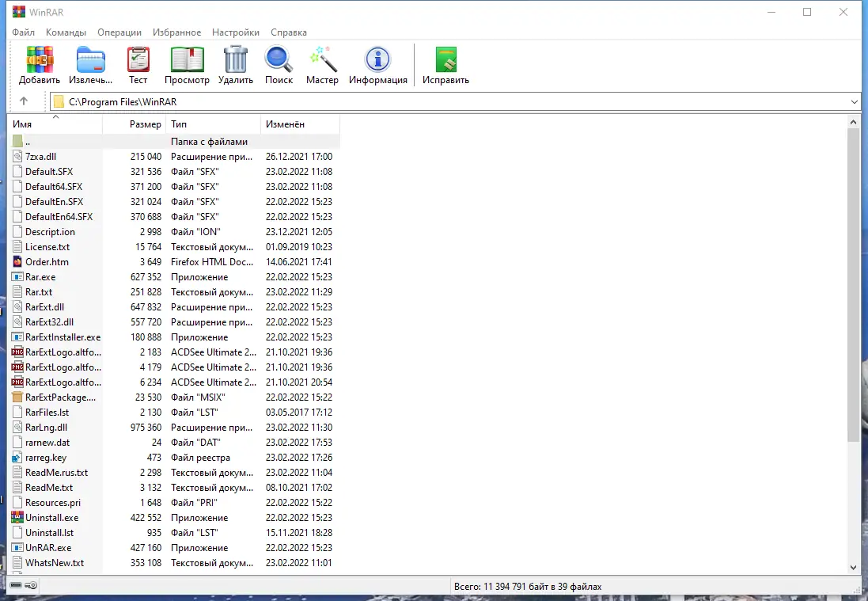This screenshot has height=601, width=868.
Task: Click the 6 234 size RarExtLogo row
Action: [x=175, y=382]
